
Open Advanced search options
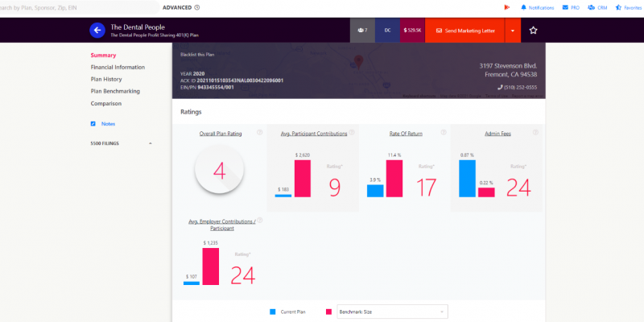tap(180, 6)
